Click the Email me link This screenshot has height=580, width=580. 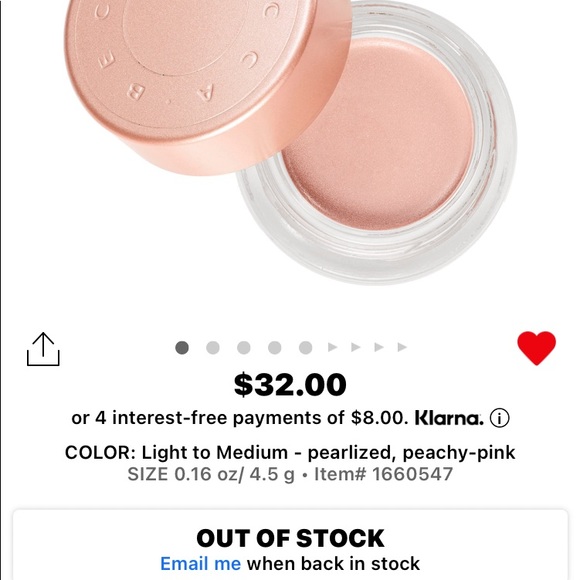(200, 564)
